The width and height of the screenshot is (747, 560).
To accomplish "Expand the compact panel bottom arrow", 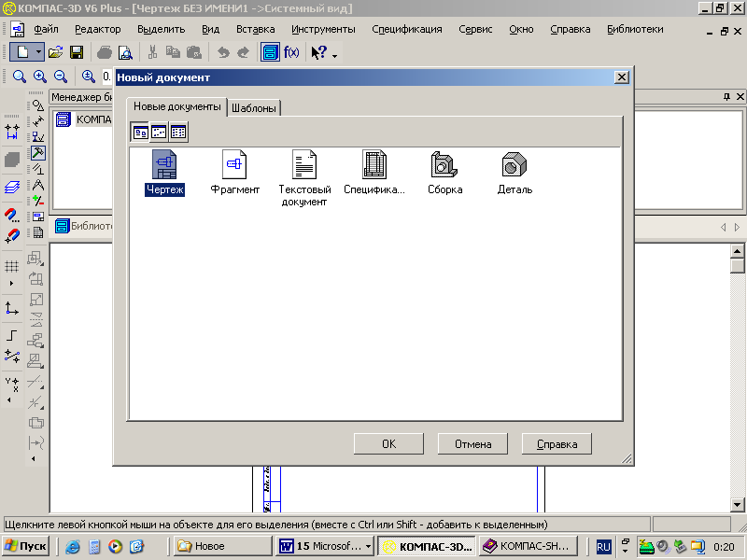I will click(x=34, y=459).
